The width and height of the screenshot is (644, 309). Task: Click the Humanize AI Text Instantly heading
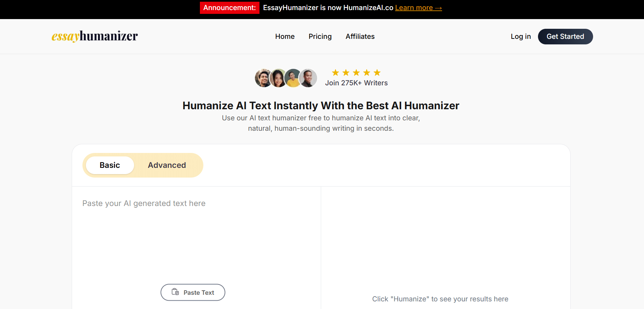coord(321,105)
